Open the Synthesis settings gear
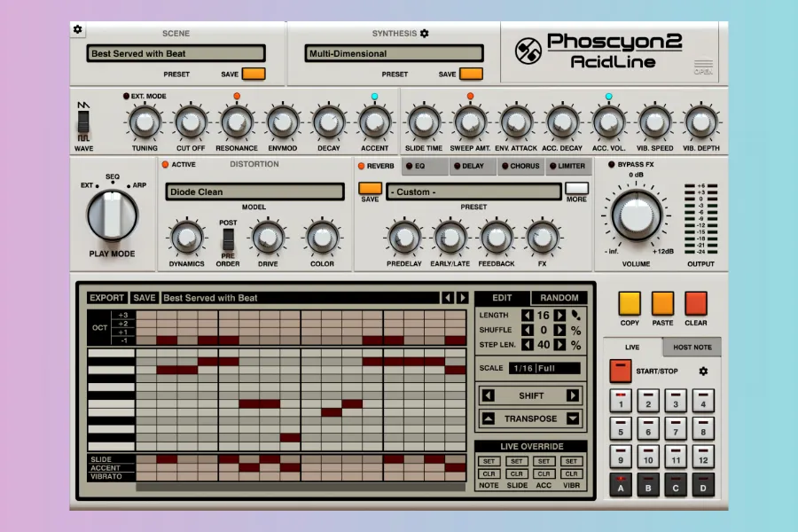Screen dimensions: 798x532 424,34
